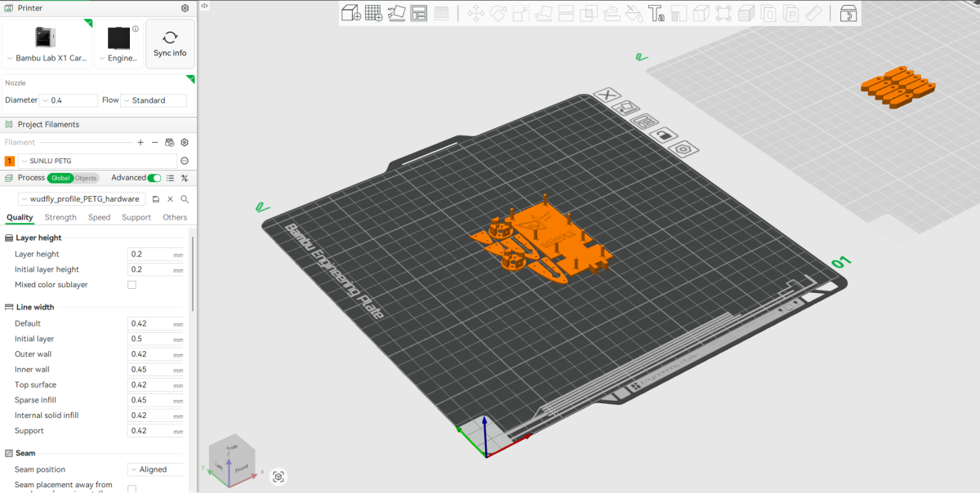980x493 pixels.
Task: Open the Text shape tool
Action: point(656,13)
